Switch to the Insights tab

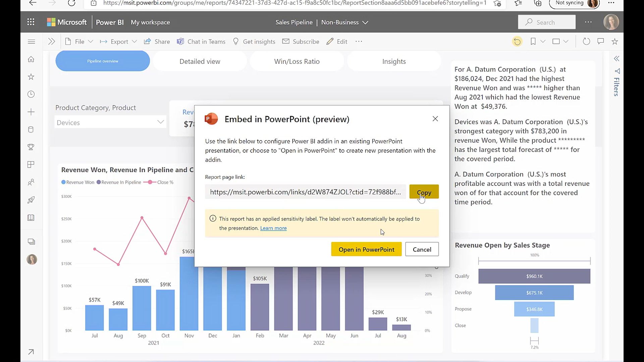click(x=394, y=61)
